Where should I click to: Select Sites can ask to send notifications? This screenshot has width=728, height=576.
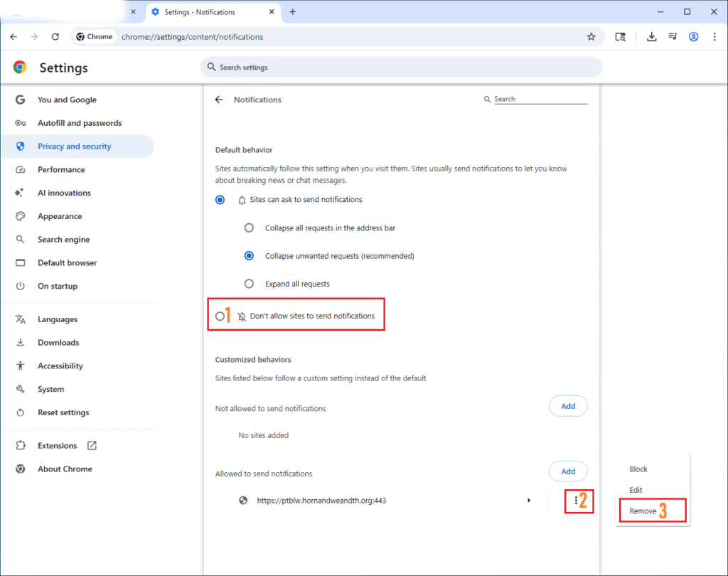coord(220,200)
